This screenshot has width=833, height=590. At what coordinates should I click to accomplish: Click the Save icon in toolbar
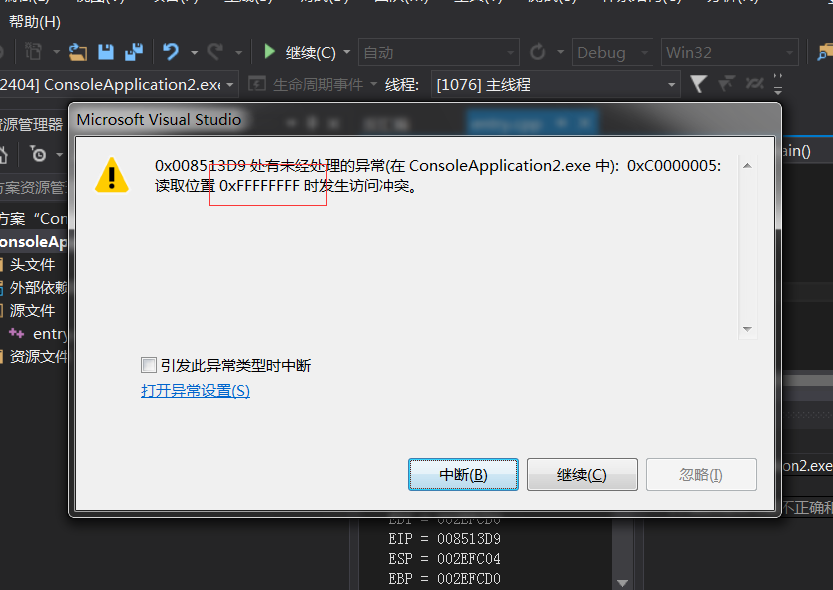106,52
